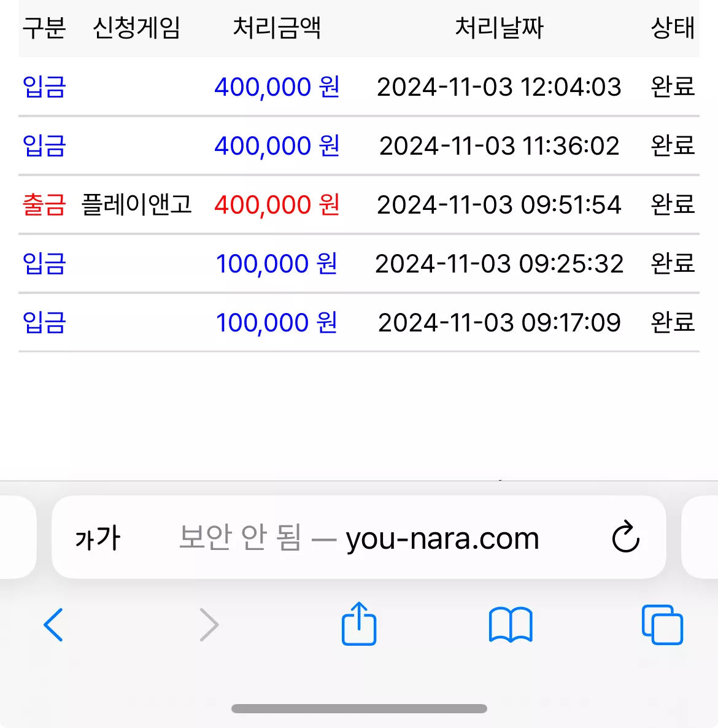Screen dimensions: 718x728
Task: Select the red 출금 entry label
Action: tap(44, 205)
